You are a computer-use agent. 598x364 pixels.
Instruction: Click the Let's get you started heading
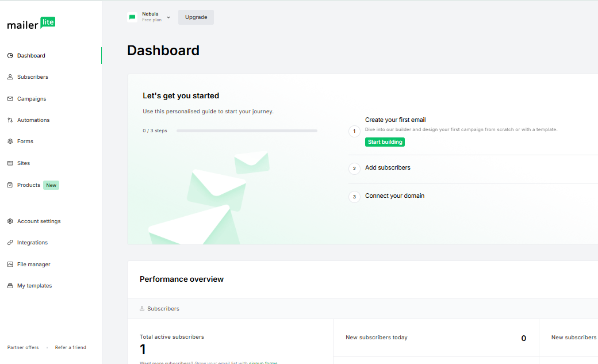pyautogui.click(x=181, y=96)
